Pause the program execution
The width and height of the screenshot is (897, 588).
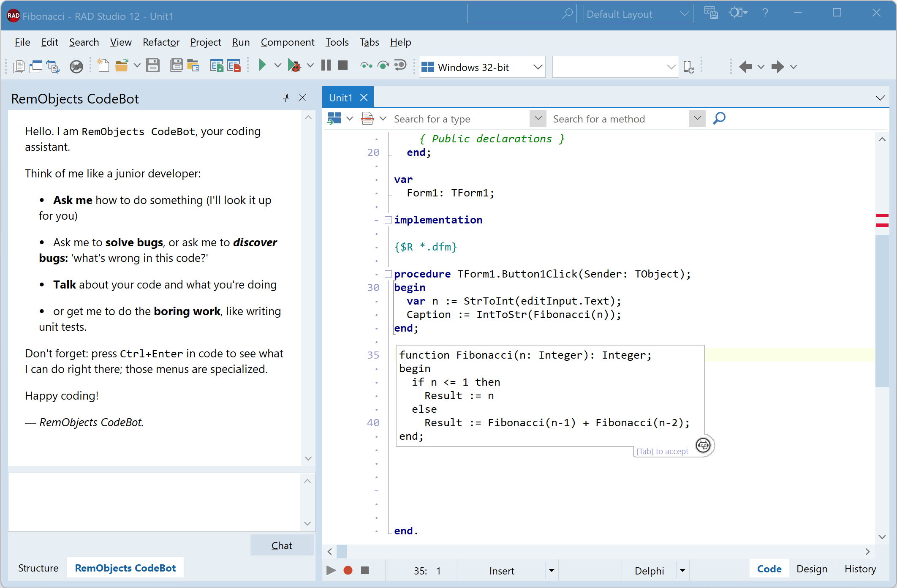point(326,65)
